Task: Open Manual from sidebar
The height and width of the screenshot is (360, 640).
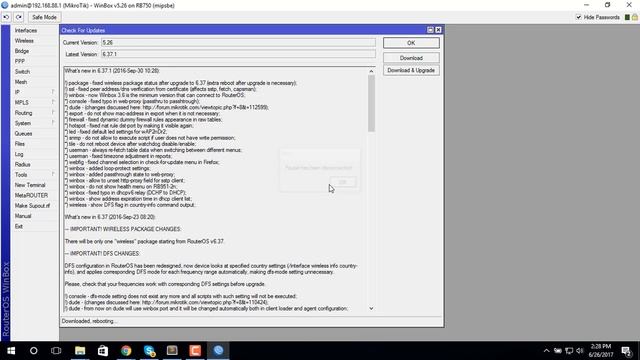Action: 23,216
